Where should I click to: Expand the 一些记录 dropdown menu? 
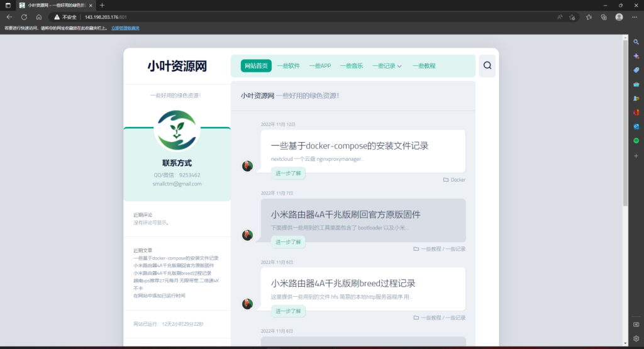pos(387,65)
